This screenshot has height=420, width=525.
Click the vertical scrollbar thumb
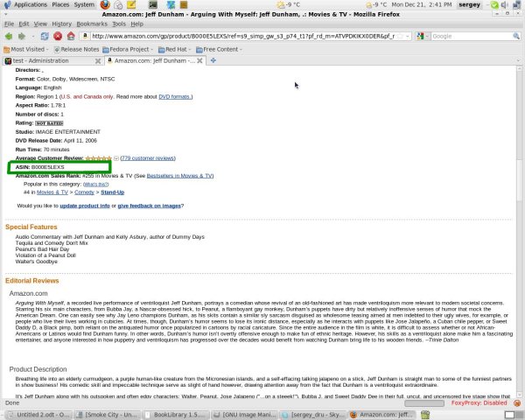[x=519, y=181]
